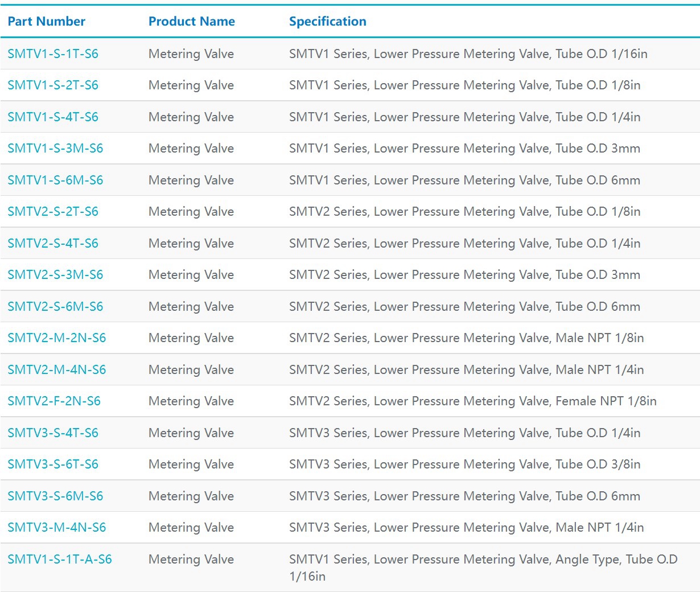The height and width of the screenshot is (592, 700).
Task: Select part number SMTV2-S-3M-S6
Action: [55, 275]
